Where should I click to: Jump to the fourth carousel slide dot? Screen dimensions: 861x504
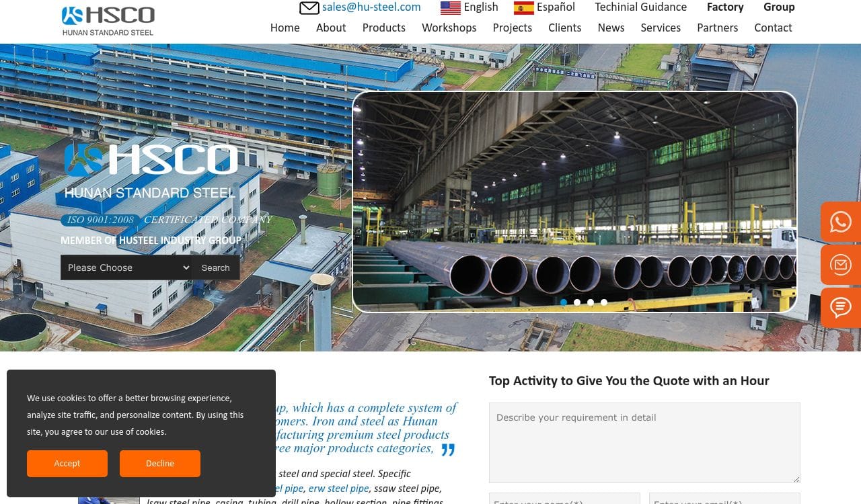pyautogui.click(x=604, y=302)
